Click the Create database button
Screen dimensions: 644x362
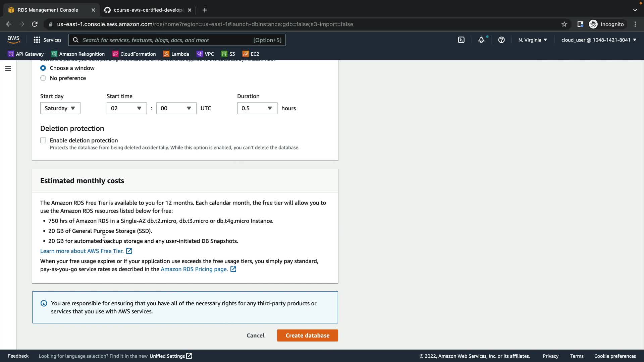tap(307, 336)
